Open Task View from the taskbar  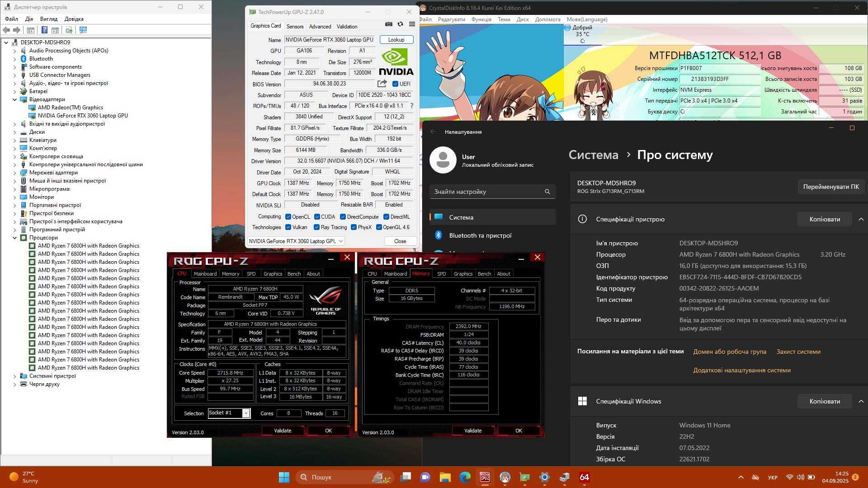[406, 477]
